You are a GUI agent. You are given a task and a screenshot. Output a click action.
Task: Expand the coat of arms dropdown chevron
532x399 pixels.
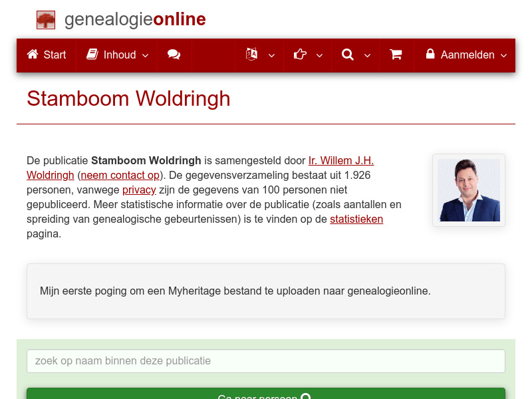271,56
